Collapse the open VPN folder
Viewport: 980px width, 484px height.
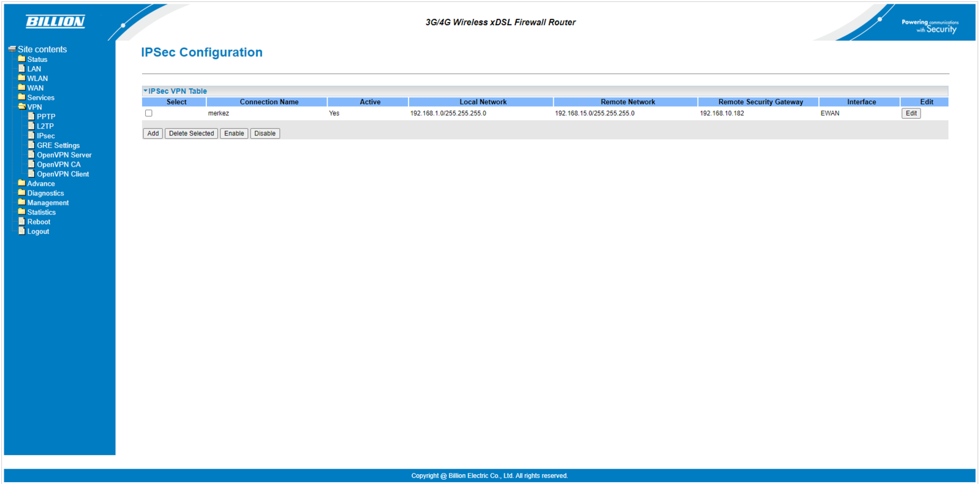22,107
